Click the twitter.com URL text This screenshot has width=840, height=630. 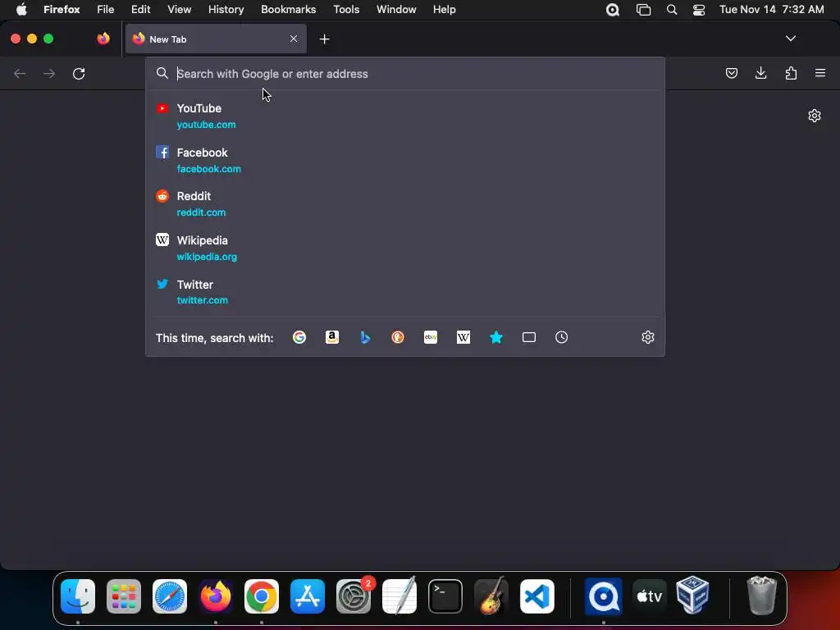(203, 300)
